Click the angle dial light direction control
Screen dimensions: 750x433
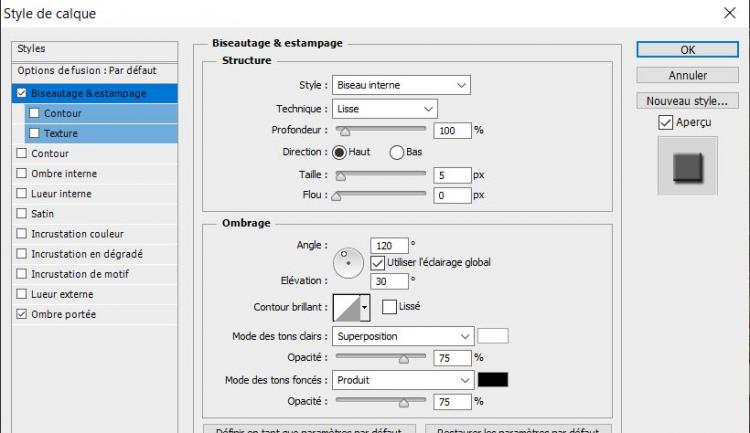click(x=349, y=263)
